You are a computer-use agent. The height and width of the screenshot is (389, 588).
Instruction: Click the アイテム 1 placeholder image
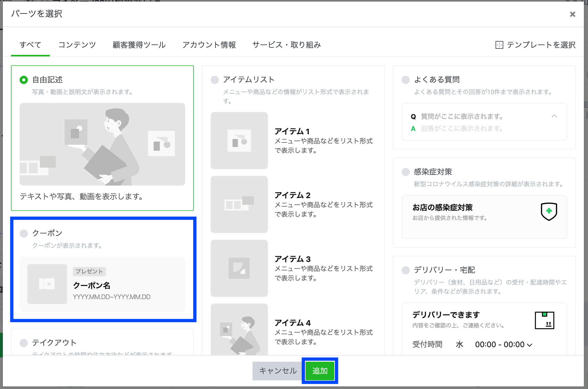(239, 141)
